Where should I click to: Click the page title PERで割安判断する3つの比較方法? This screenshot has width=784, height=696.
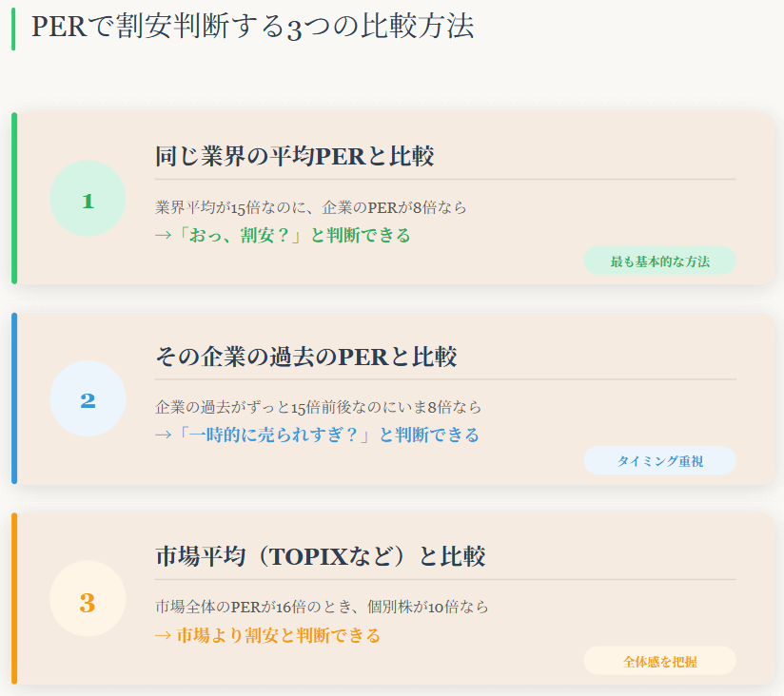[x=252, y=27]
